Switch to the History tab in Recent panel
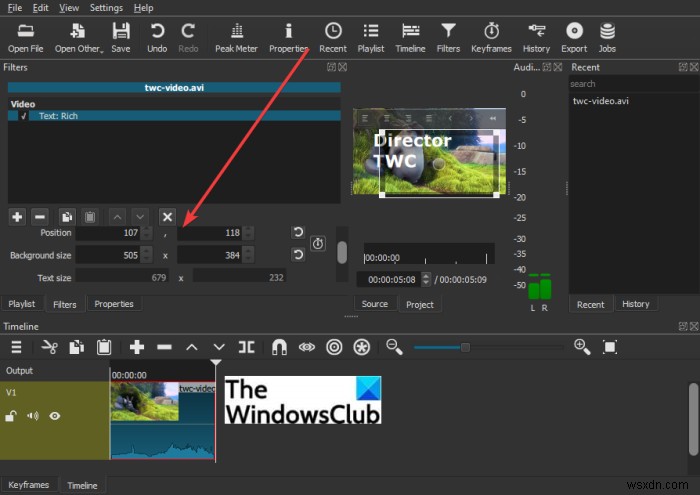 (636, 304)
